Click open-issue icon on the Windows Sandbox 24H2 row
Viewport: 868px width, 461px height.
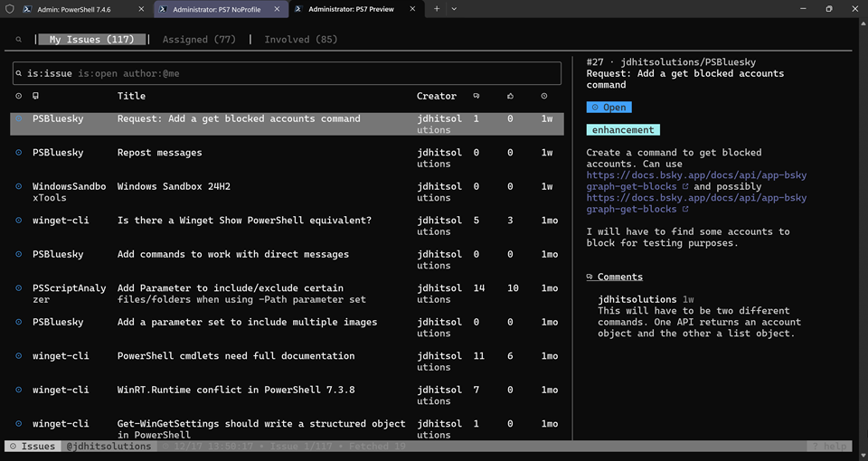pyautogui.click(x=19, y=186)
